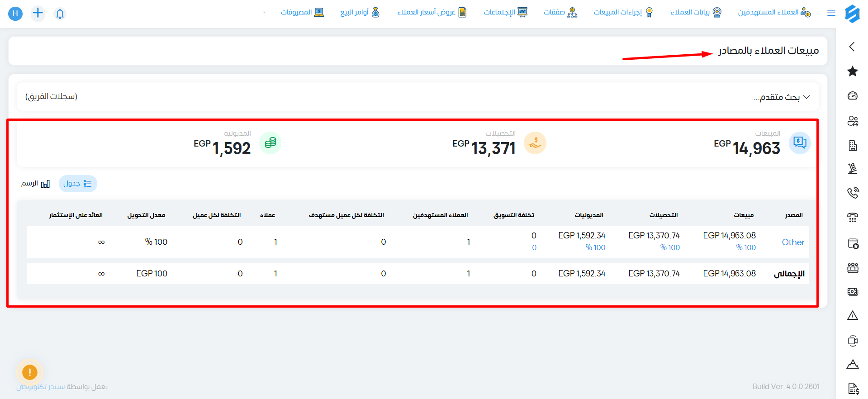Open أوامر البيع sales orders menu

tap(360, 12)
